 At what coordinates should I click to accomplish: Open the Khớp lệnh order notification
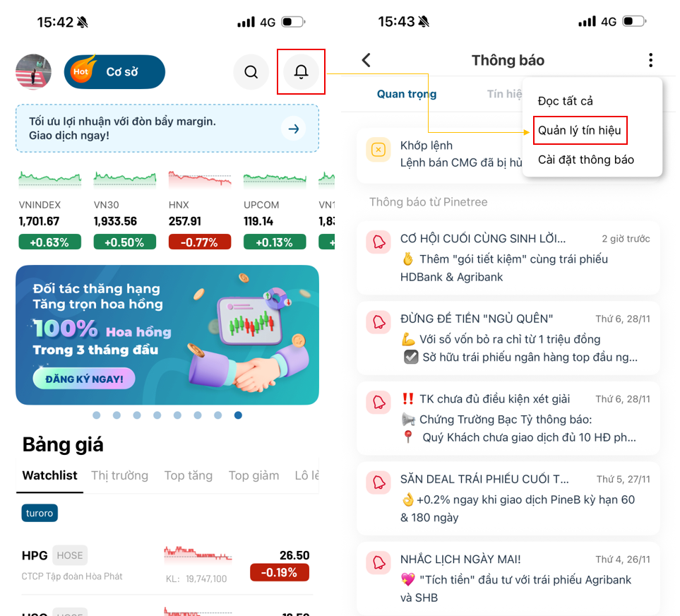tap(439, 154)
